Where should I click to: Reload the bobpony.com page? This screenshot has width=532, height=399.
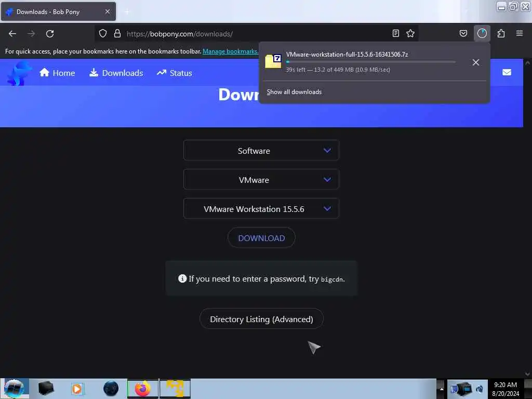pos(50,34)
